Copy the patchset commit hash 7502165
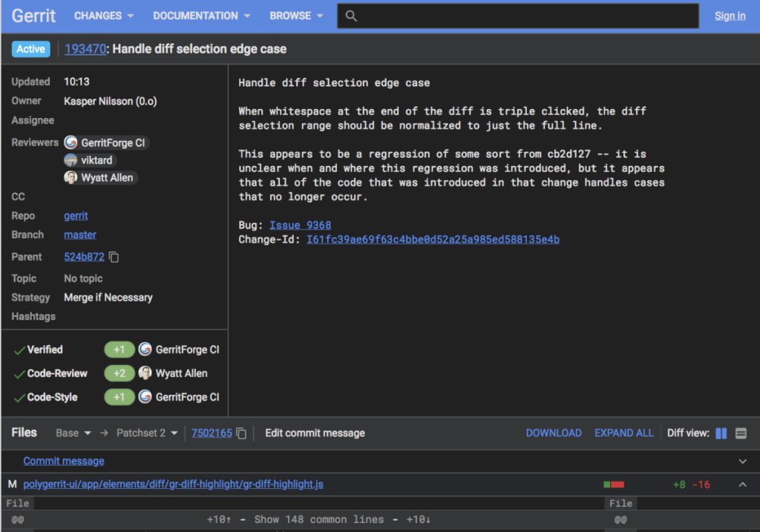This screenshot has height=532, width=760. pyautogui.click(x=241, y=433)
